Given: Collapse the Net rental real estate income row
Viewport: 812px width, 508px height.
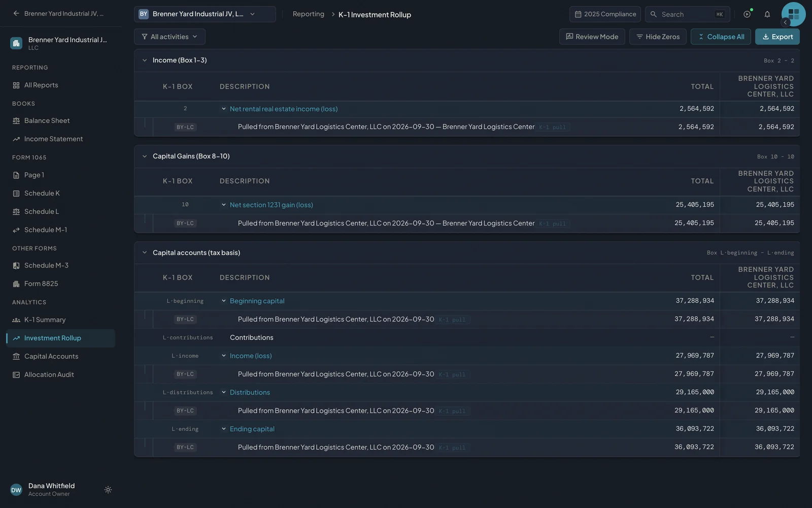Looking at the screenshot, I should point(224,109).
